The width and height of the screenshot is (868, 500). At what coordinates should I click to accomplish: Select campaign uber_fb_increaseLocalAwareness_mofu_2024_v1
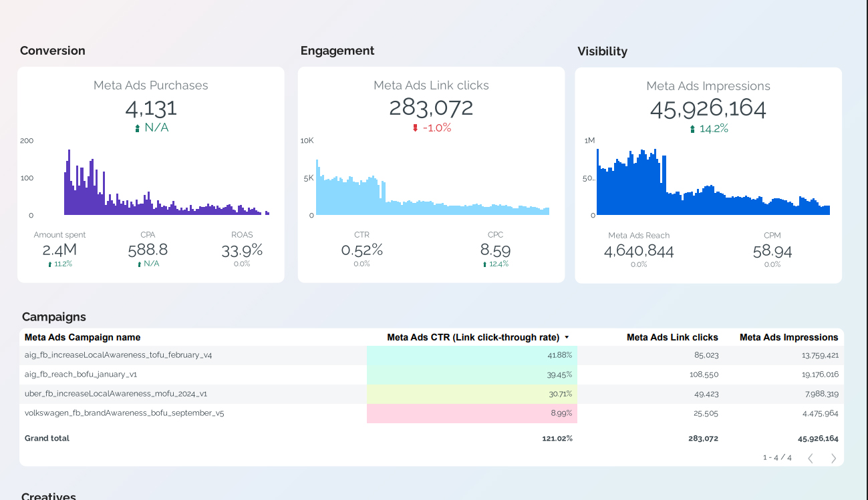coord(116,394)
